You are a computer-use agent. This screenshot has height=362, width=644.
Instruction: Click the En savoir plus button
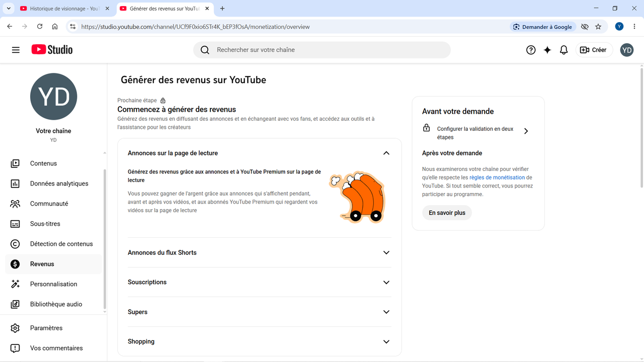point(447,213)
